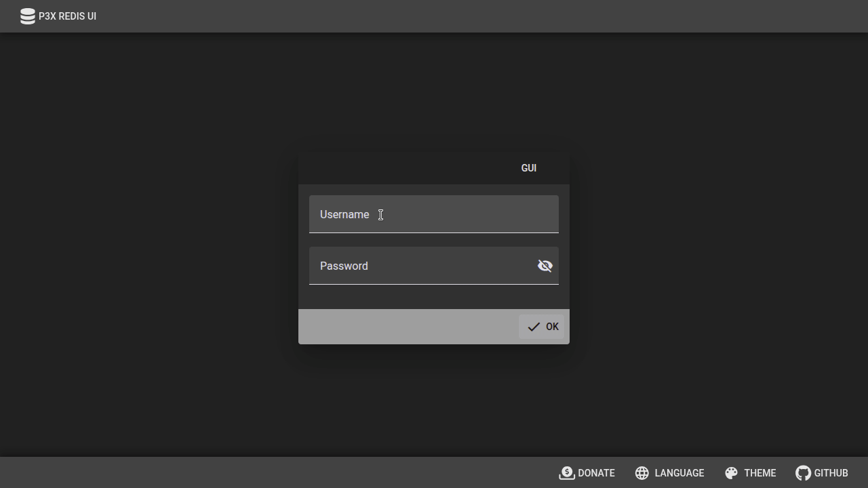Click the Theme palette icon
Screen dimensions: 868x488
(x=731, y=473)
